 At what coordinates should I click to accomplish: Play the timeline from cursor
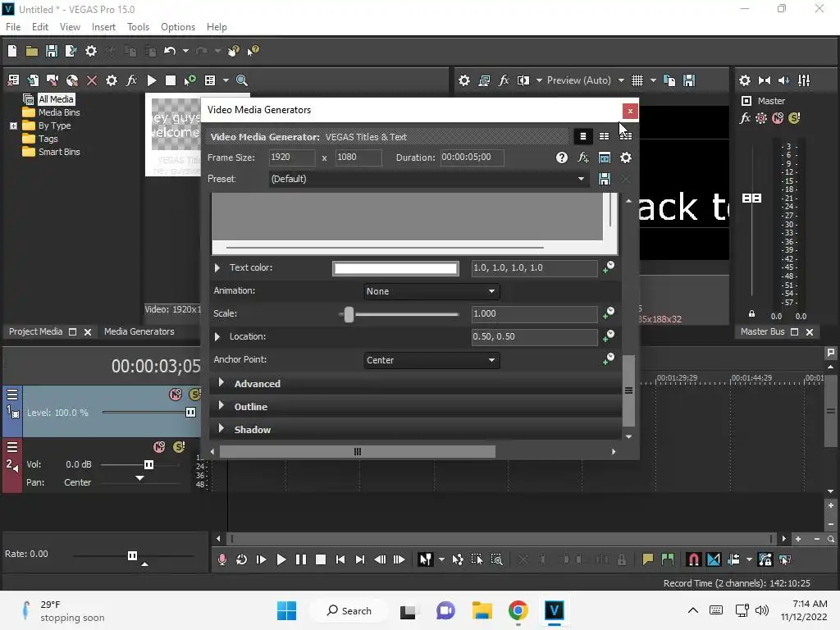pyautogui.click(x=281, y=559)
